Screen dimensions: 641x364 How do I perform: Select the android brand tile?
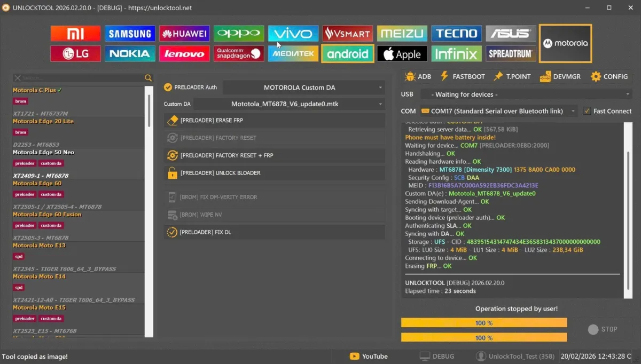pyautogui.click(x=348, y=53)
